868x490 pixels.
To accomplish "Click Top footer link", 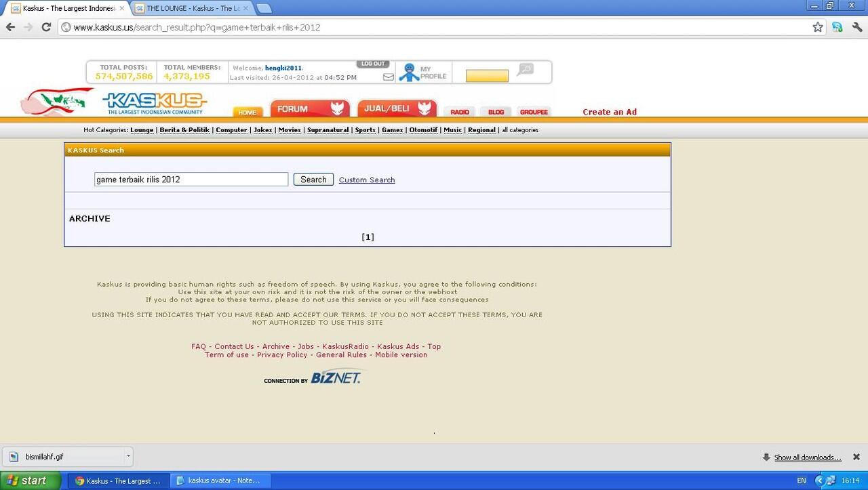I will 434,346.
